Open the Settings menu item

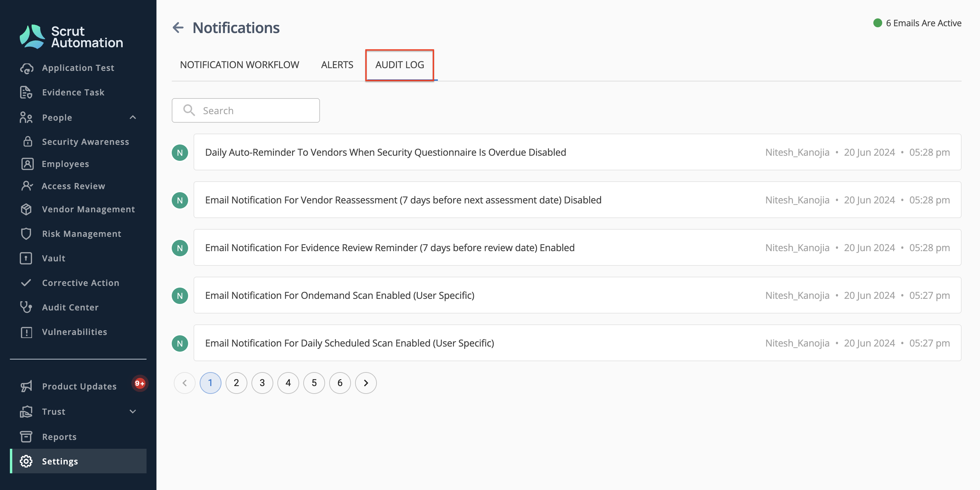[78, 461]
